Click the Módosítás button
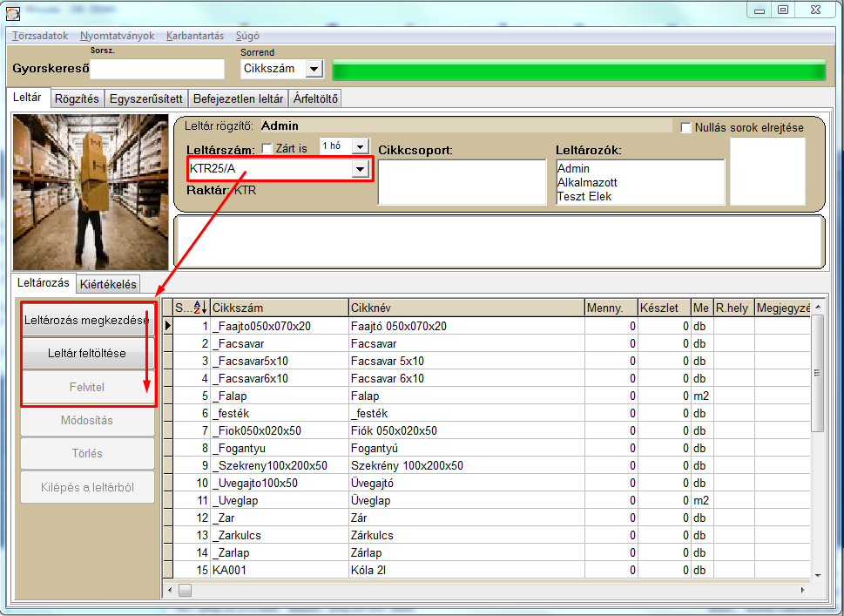Screen dimensions: 844x616 pyautogui.click(x=87, y=420)
